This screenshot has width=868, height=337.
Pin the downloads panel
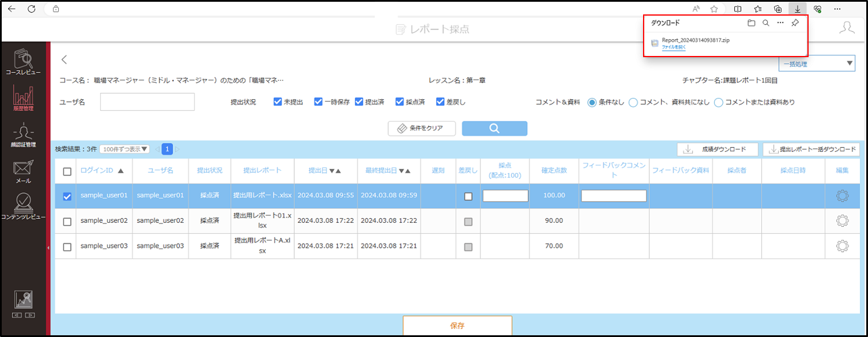[795, 23]
